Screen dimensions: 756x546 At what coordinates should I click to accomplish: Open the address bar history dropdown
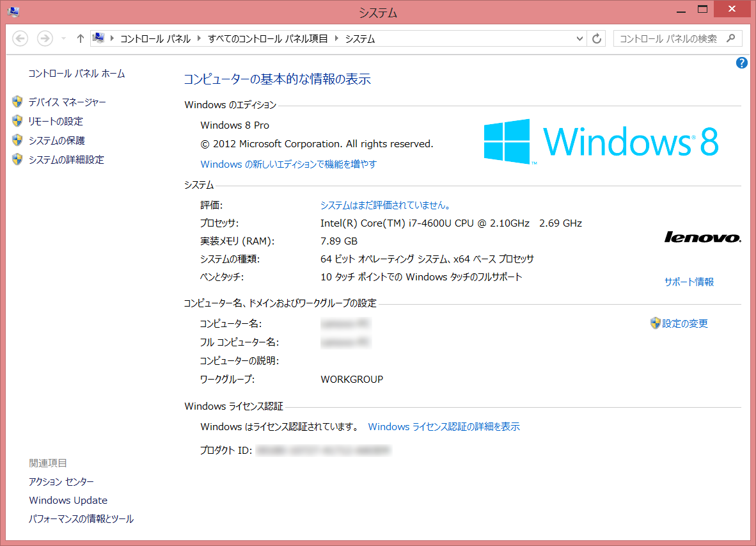[x=579, y=38]
